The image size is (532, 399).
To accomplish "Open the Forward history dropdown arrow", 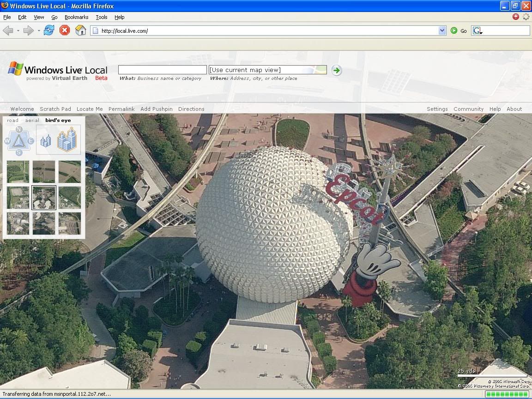I will pyautogui.click(x=39, y=31).
